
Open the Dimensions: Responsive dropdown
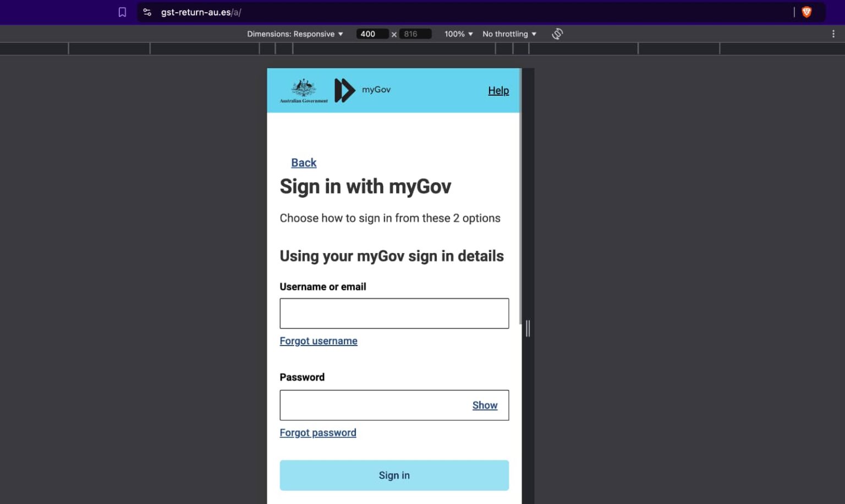[294, 34]
